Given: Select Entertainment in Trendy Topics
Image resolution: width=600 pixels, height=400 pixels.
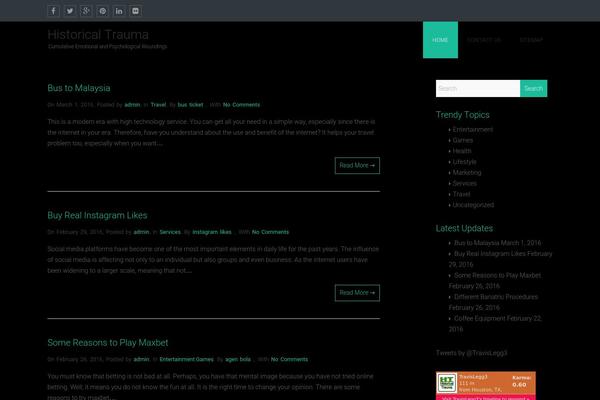Looking at the screenshot, I should pyautogui.click(x=473, y=129).
